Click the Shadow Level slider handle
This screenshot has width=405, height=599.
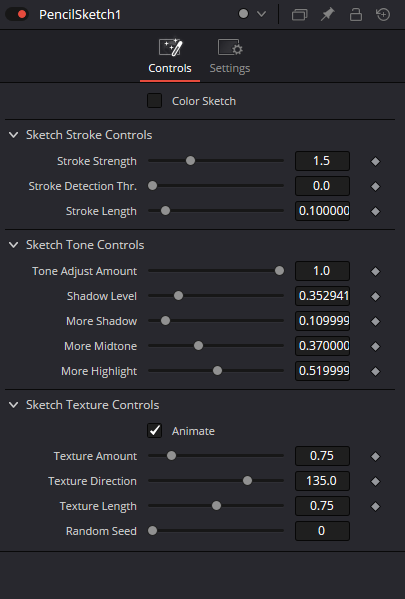(x=178, y=296)
